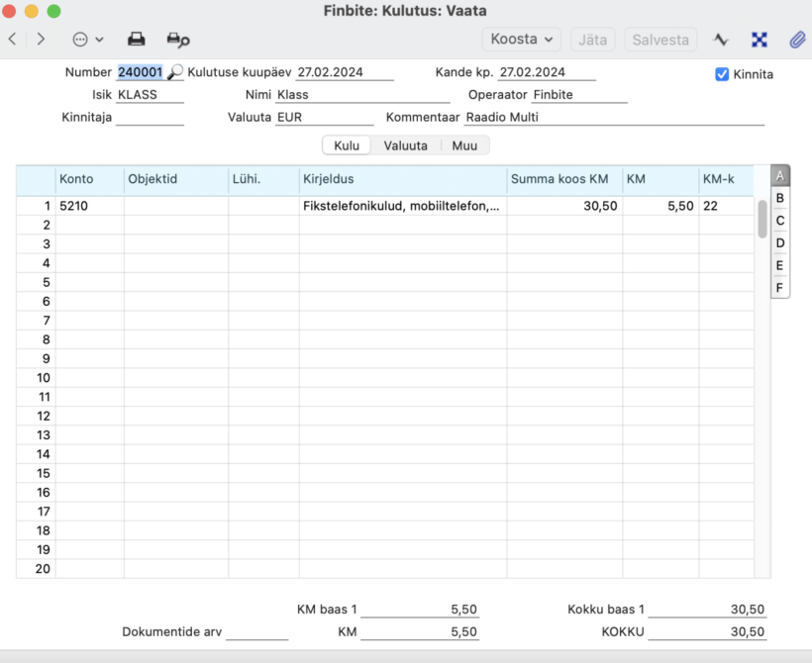Viewport: 812px width, 663px height.
Task: Print the expense record
Action: pos(137,40)
